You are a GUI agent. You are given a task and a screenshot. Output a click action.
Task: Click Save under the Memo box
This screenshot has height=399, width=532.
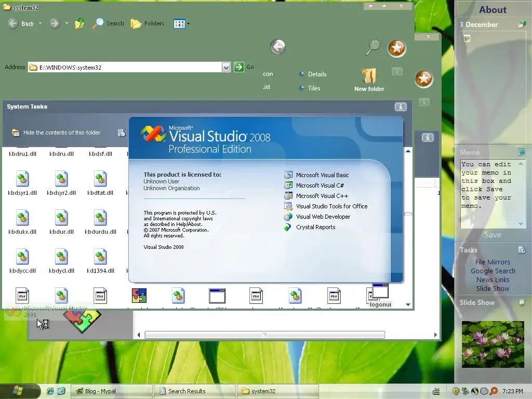click(493, 235)
